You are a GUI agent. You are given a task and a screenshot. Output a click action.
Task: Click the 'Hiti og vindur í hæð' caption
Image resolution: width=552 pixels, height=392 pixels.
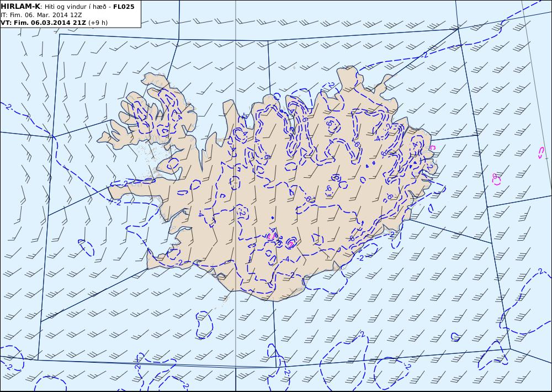[x=75, y=7]
